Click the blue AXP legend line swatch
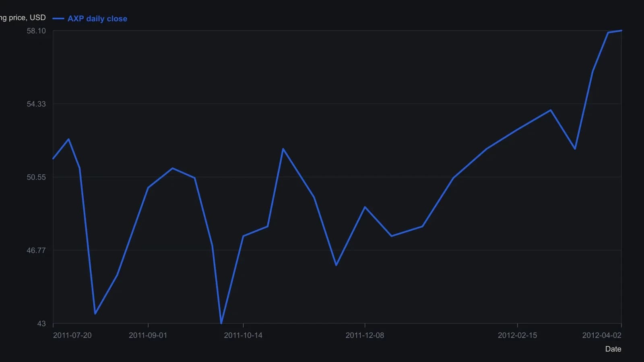 click(x=58, y=19)
